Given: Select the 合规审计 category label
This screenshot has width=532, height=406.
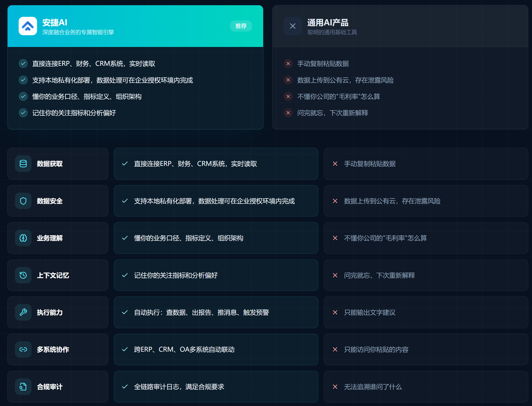Looking at the screenshot, I should (x=50, y=387).
